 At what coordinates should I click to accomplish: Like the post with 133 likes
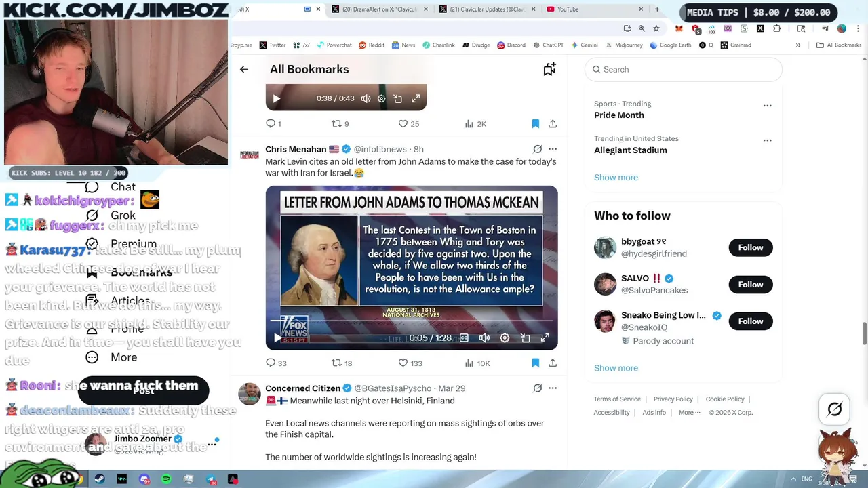pyautogui.click(x=410, y=363)
